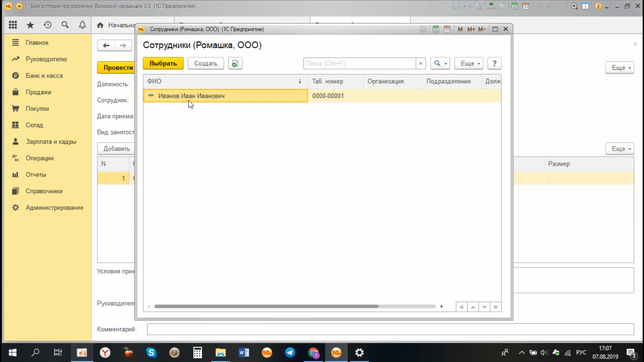Screen dimensions: 644x362
Task: Click the M- memory button in dialog title
Action: coord(482,29)
